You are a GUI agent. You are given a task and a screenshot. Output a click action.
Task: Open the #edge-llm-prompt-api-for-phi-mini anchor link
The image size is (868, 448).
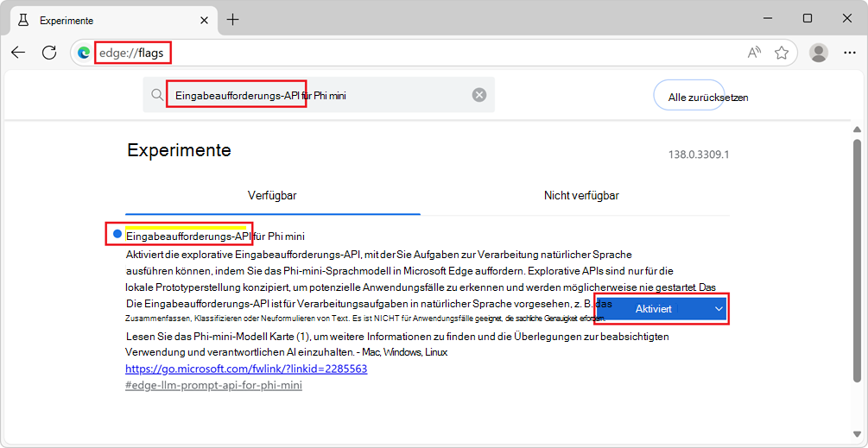click(213, 386)
